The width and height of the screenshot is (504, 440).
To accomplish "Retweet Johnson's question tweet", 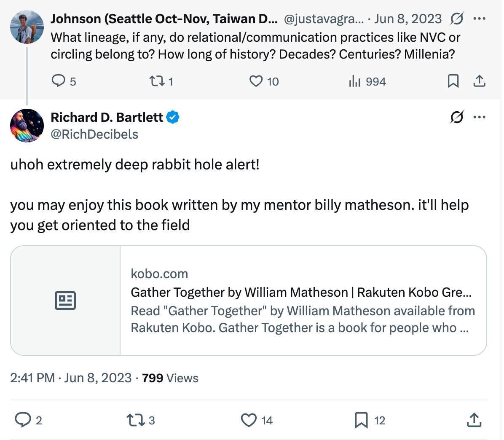I will point(157,81).
